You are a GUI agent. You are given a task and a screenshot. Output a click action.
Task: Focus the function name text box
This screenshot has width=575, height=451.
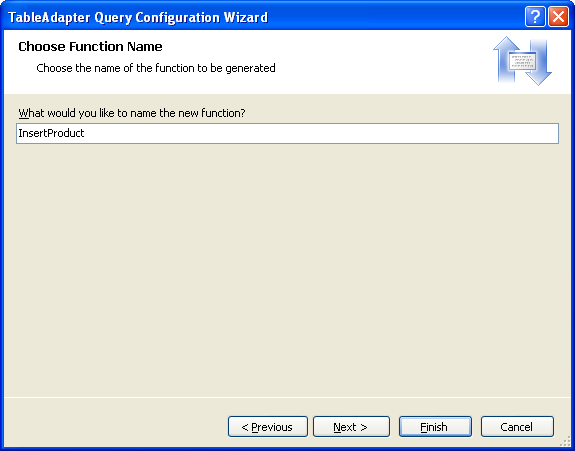pos(288,133)
